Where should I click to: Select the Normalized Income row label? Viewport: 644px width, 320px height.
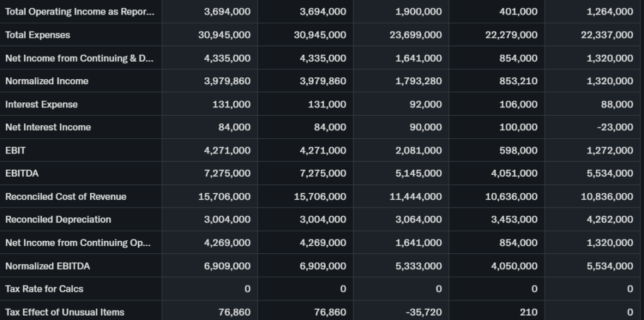[x=47, y=81]
